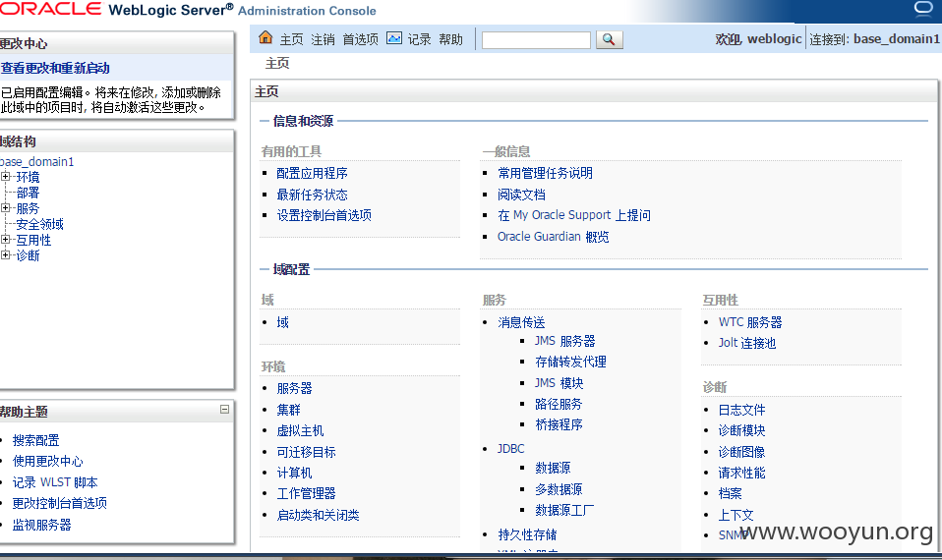This screenshot has width=942, height=560.
Task: Open 监视服务器 help topic
Action: [x=42, y=526]
